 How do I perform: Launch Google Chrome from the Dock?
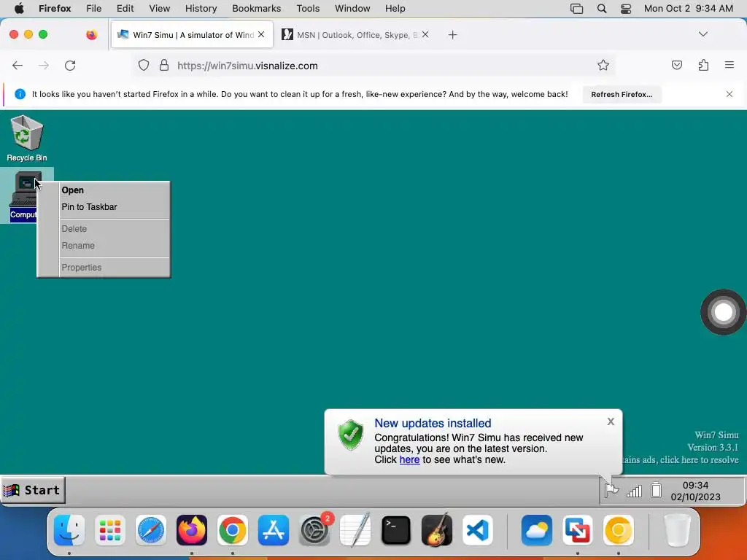coord(233,530)
